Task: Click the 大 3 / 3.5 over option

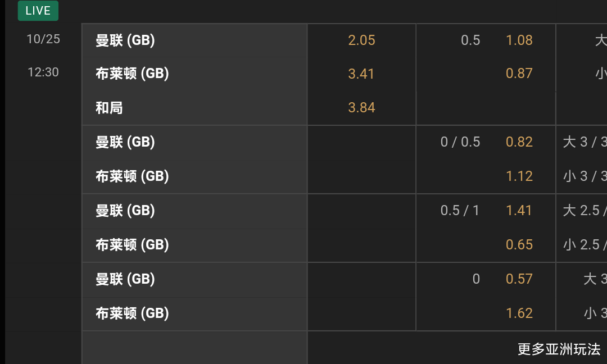Action: [585, 142]
